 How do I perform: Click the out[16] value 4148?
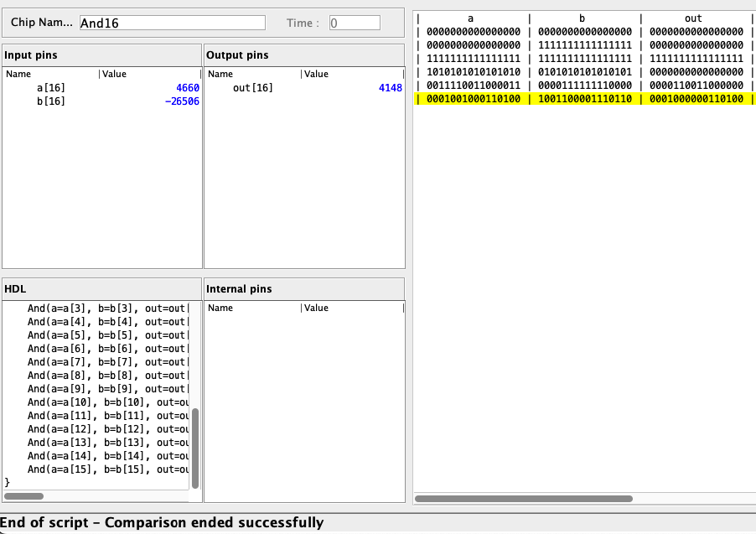390,88
